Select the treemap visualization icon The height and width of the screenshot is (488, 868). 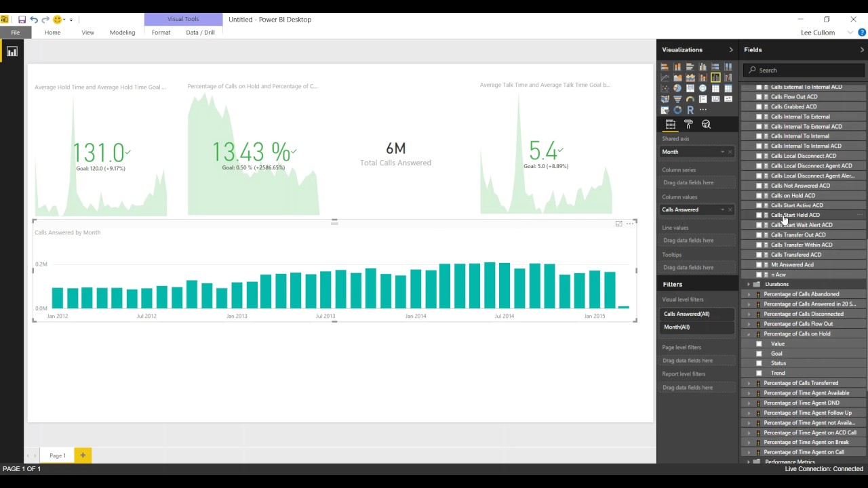point(690,88)
